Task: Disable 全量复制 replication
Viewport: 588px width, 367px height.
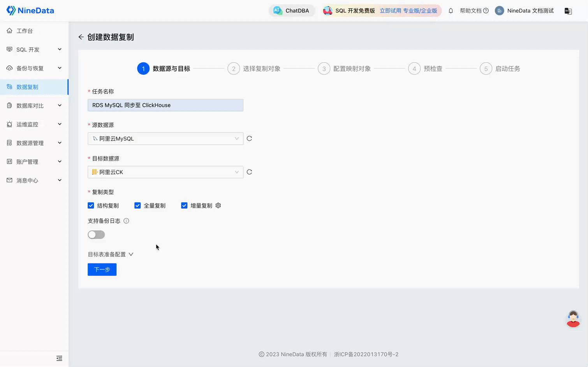Action: pyautogui.click(x=137, y=205)
